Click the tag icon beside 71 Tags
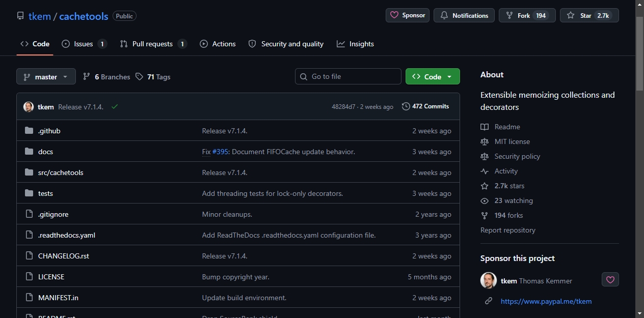 click(140, 77)
